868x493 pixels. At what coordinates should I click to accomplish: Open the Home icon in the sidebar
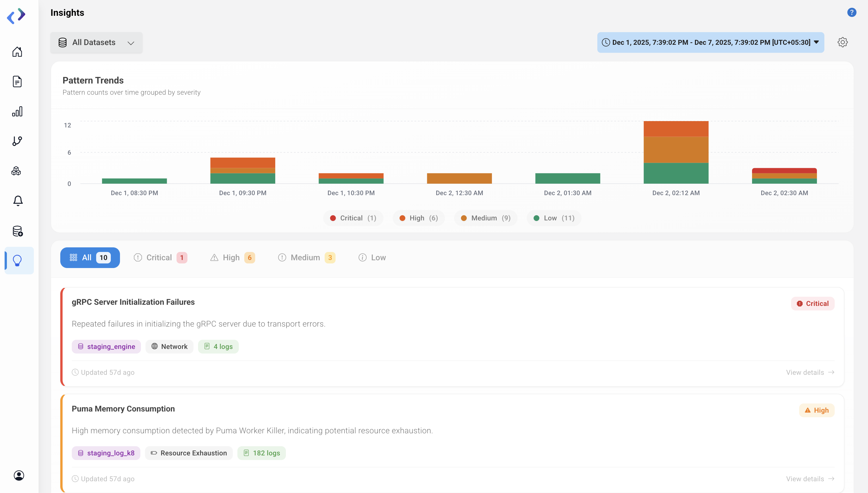pyautogui.click(x=17, y=51)
